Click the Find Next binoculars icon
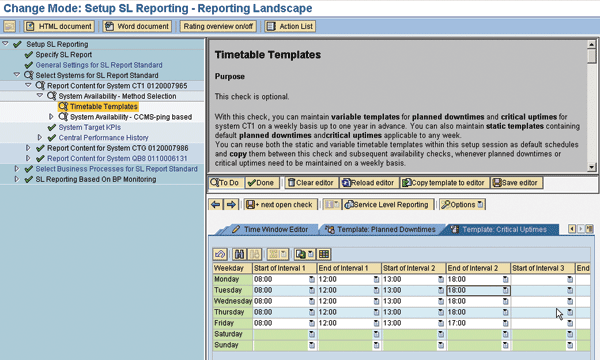This screenshot has height=360, width=600. coord(254,254)
